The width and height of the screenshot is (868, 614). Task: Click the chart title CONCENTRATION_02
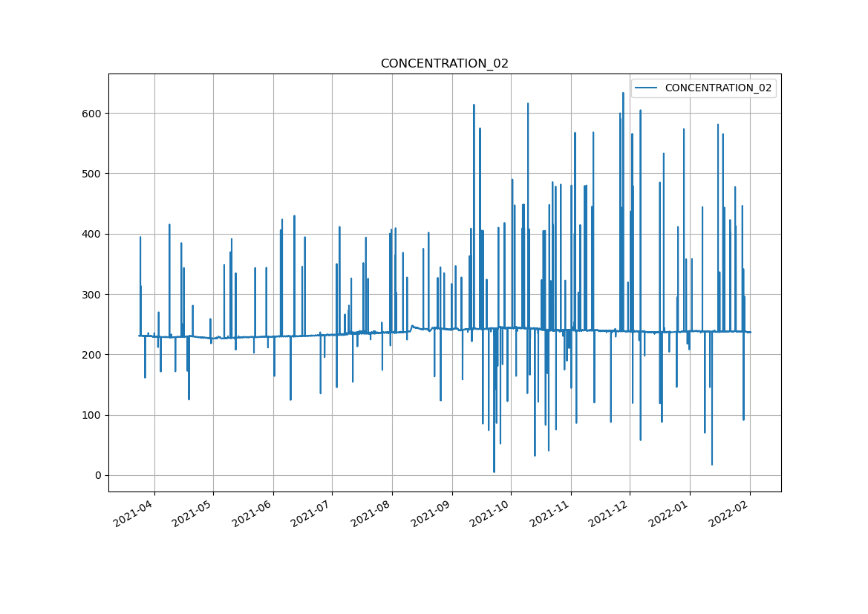pyautogui.click(x=444, y=64)
